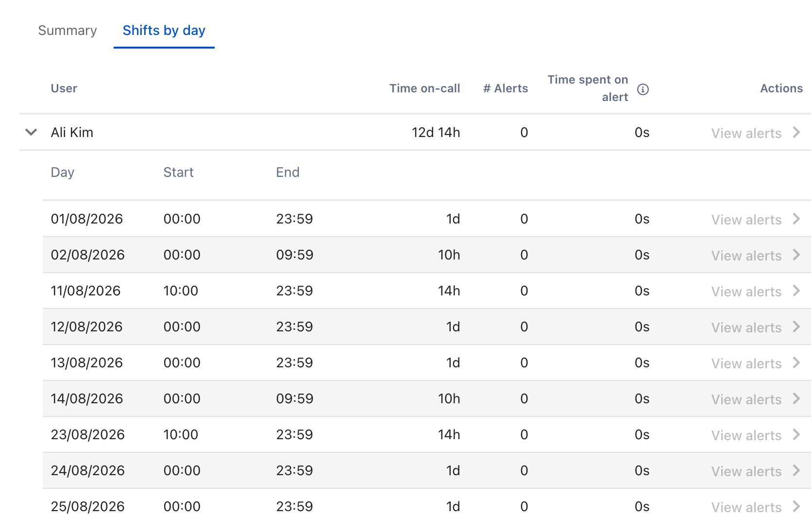Image resolution: width=812 pixels, height=515 pixels.
Task: View alerts for 11/08/2026 shift
Action: coord(746,292)
